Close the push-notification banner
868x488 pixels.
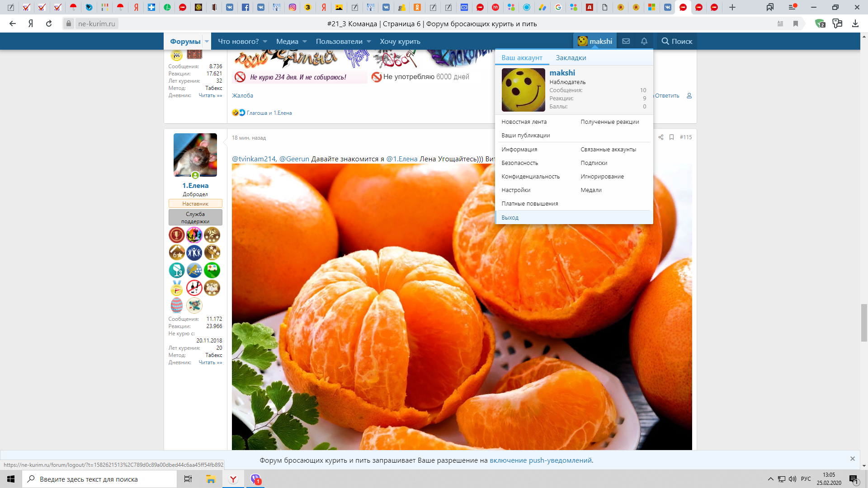(x=852, y=459)
